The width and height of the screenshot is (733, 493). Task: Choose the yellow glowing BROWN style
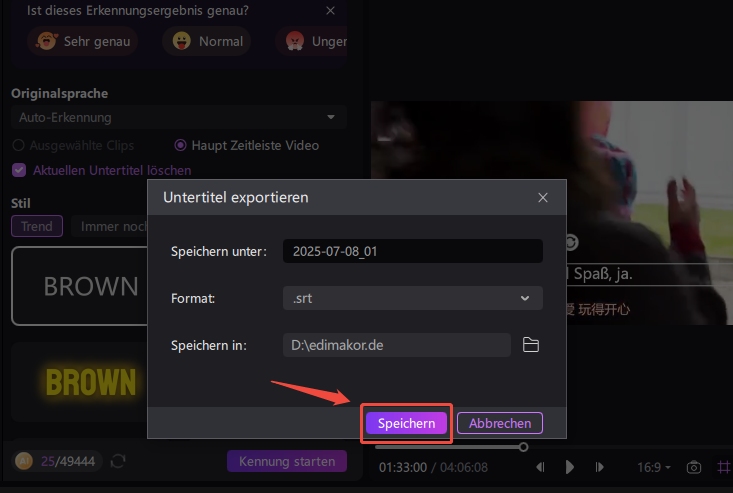[80, 382]
